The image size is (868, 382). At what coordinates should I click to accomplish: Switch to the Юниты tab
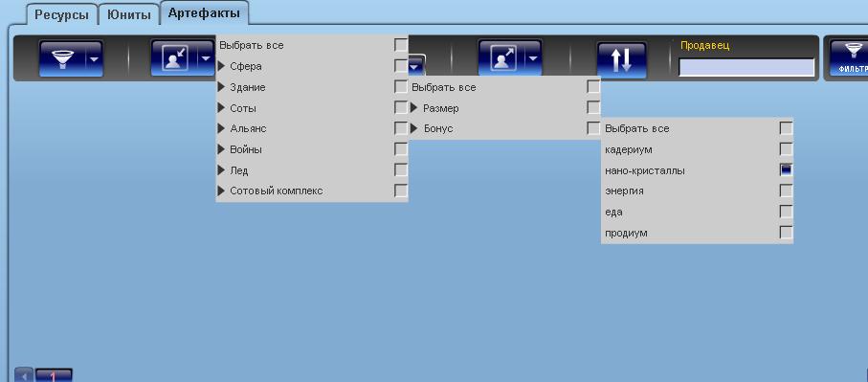point(129,15)
